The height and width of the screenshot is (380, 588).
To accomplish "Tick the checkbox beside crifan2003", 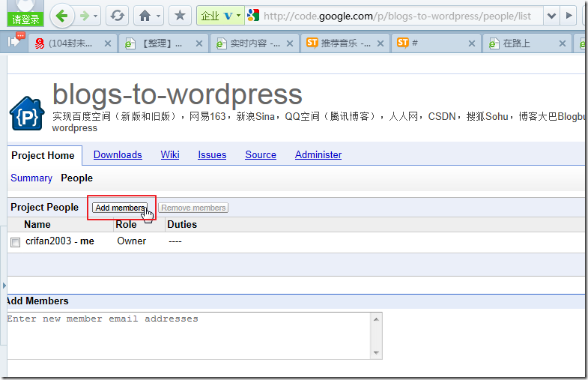I will (16, 242).
